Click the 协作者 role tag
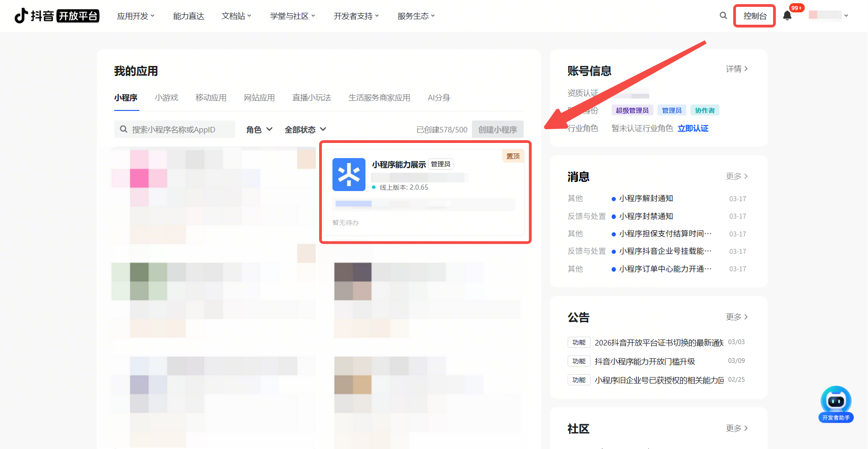Viewport: 868px width, 449px height. point(704,110)
